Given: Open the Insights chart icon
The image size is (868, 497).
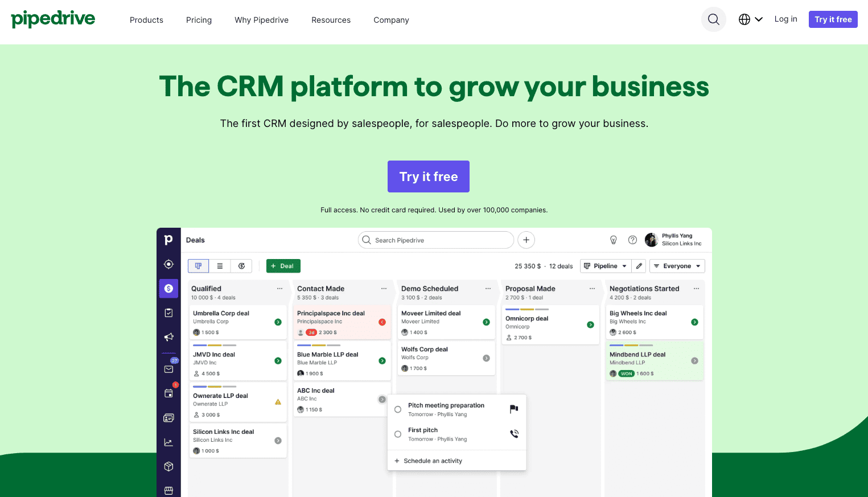Looking at the screenshot, I should click(x=168, y=441).
